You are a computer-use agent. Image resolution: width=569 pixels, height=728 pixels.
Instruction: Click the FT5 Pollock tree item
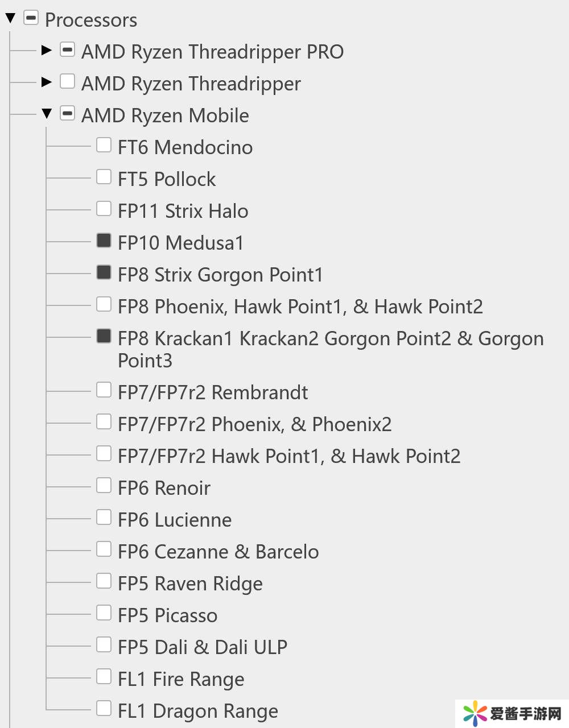point(166,179)
